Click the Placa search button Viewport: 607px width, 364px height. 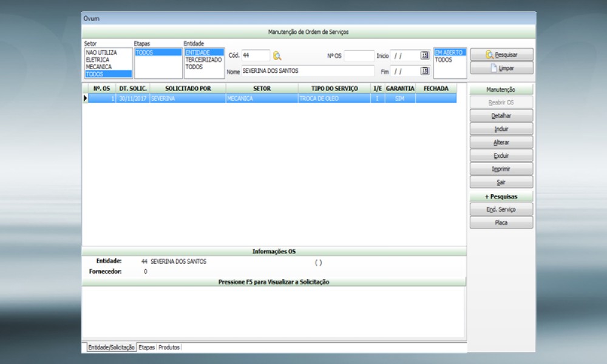tap(501, 223)
